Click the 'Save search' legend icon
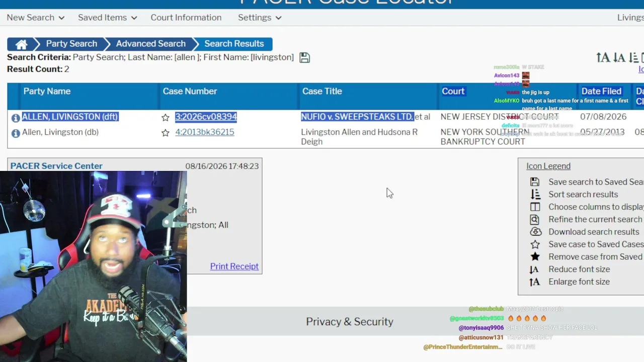This screenshot has height=362, width=644. [535, 182]
